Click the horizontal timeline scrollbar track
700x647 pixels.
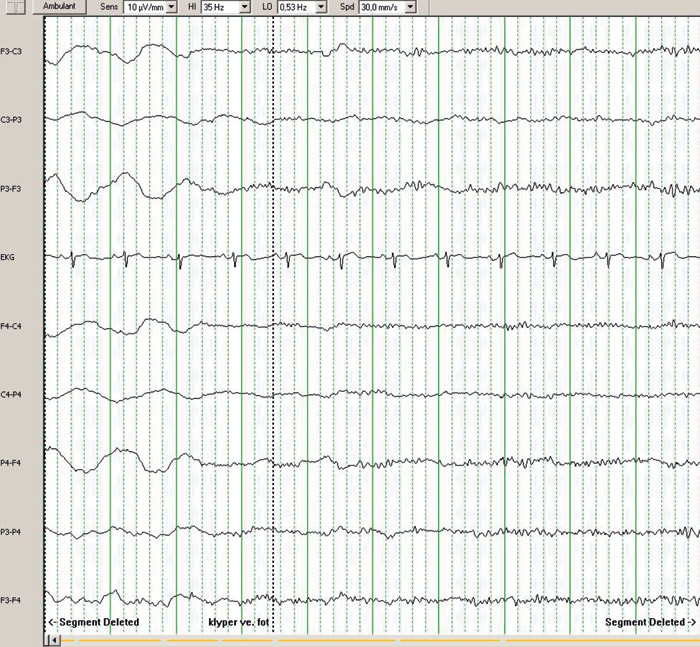[380, 639]
